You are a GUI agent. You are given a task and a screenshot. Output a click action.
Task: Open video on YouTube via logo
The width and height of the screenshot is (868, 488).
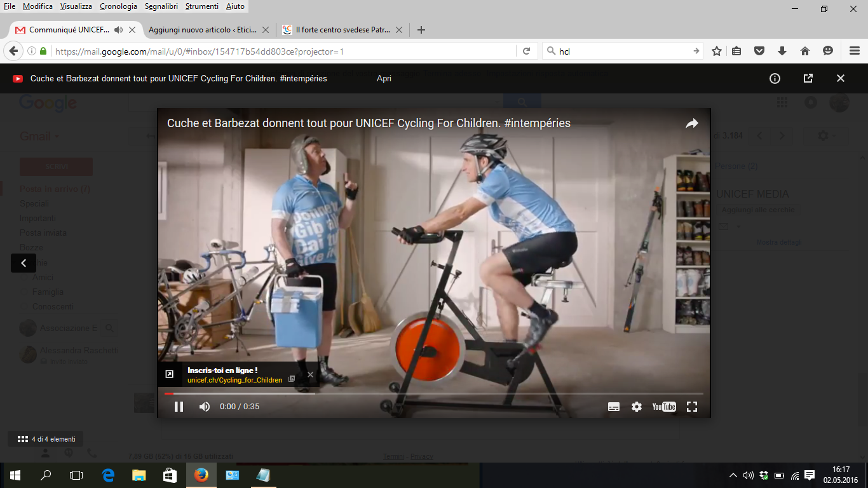(664, 407)
